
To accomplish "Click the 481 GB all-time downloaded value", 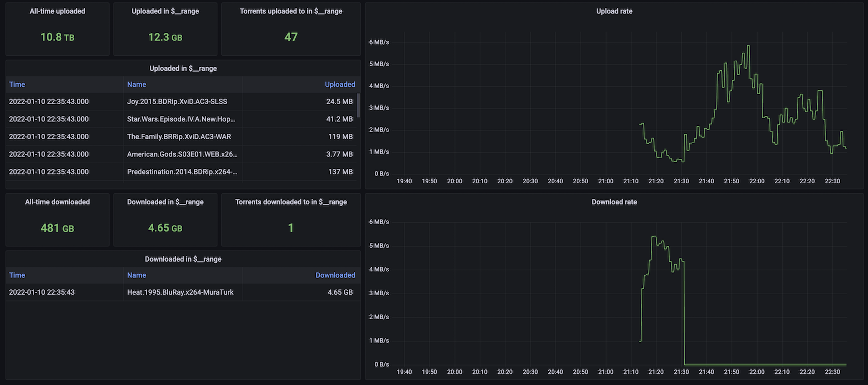I will 57,228.
